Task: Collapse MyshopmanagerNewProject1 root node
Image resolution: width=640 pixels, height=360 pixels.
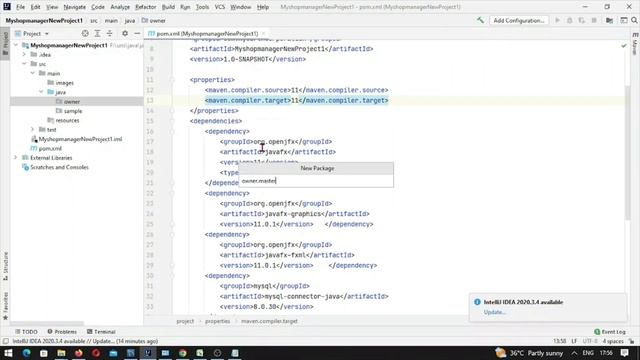Action: [16, 45]
